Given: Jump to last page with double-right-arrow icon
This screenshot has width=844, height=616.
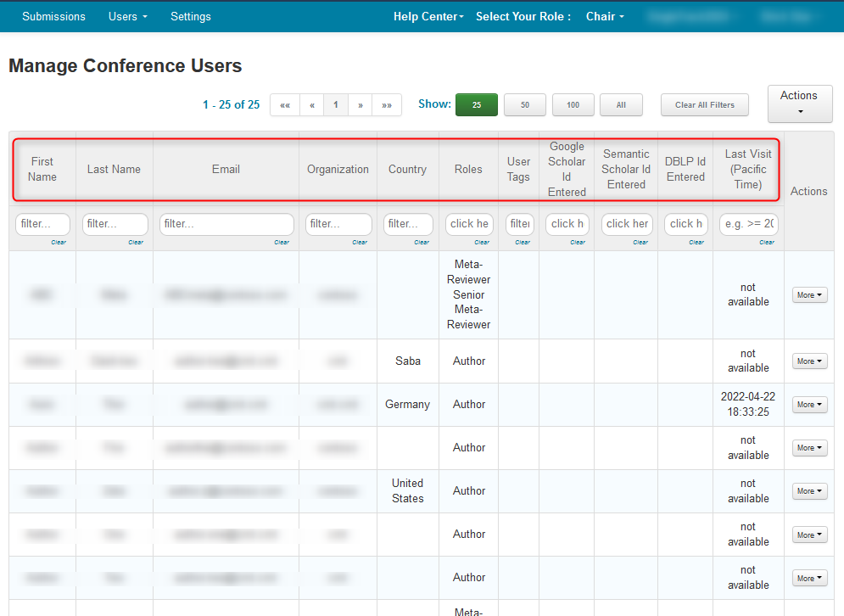Looking at the screenshot, I should (385, 104).
